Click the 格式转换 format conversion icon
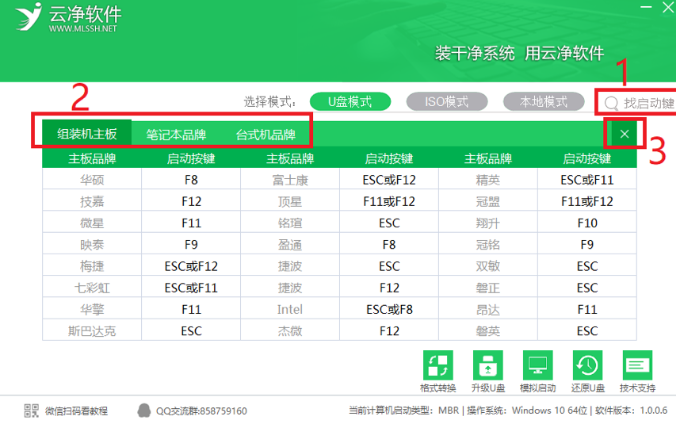Image resolution: width=676 pixels, height=431 pixels. pos(438,365)
